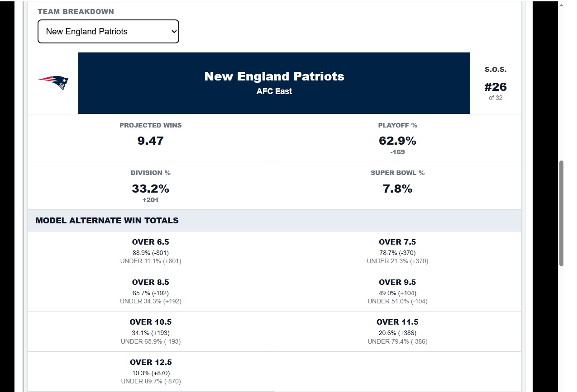Select the Projected Wins 9.47 card
This screenshot has width=577, height=392.
tap(151, 138)
